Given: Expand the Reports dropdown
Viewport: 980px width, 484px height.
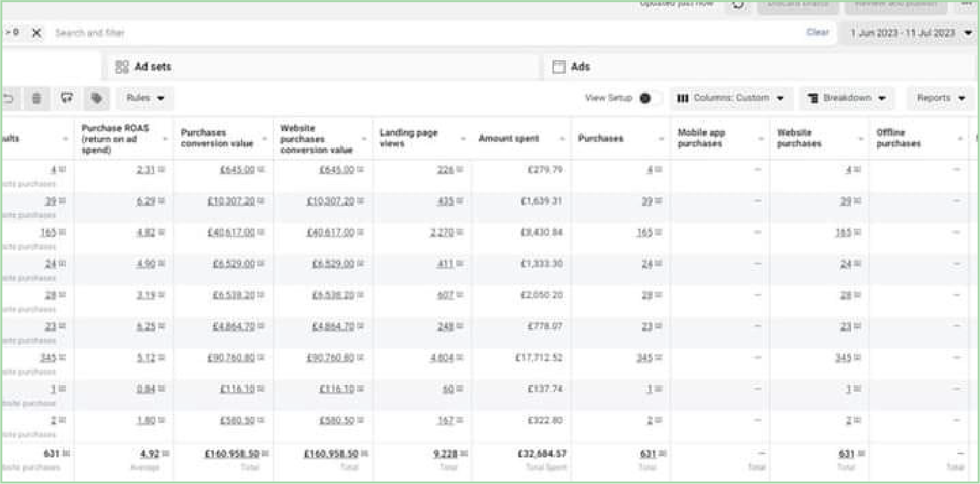Looking at the screenshot, I should coord(940,98).
